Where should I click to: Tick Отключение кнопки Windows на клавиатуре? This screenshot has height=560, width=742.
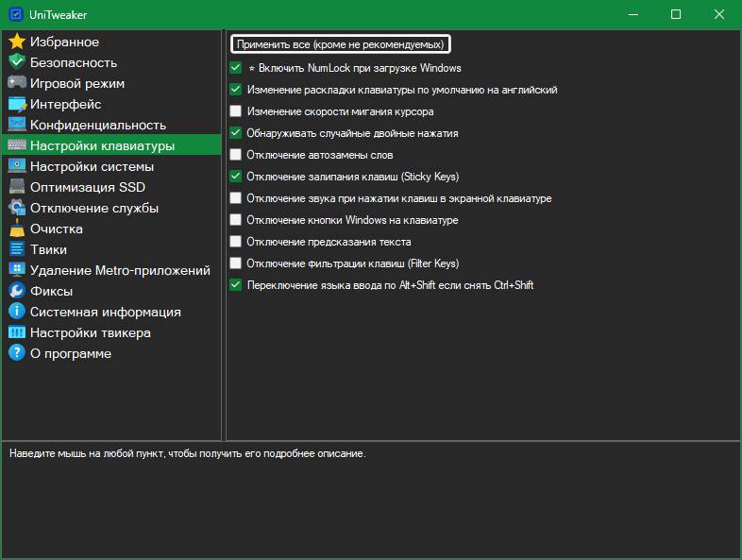(x=236, y=220)
